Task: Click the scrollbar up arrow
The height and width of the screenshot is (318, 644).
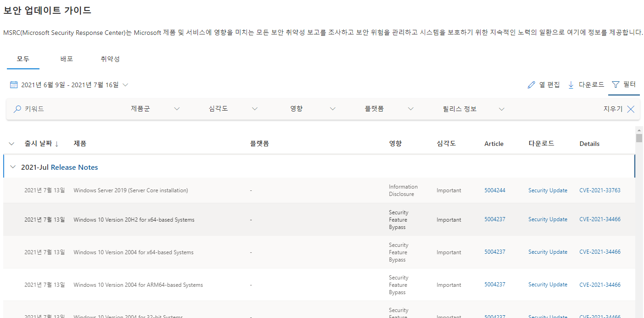Action: (639, 130)
